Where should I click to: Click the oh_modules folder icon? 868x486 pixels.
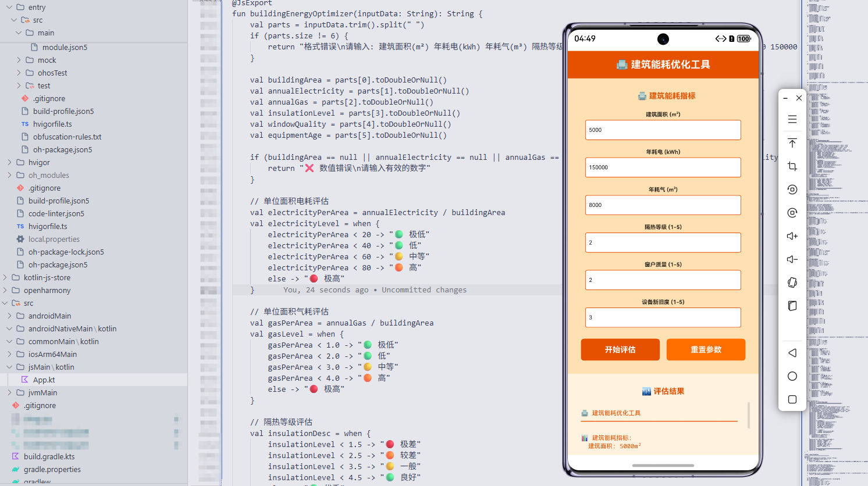20,175
